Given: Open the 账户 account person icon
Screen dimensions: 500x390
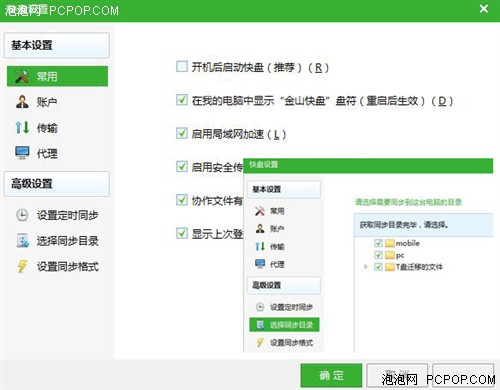Looking at the screenshot, I should [x=22, y=102].
